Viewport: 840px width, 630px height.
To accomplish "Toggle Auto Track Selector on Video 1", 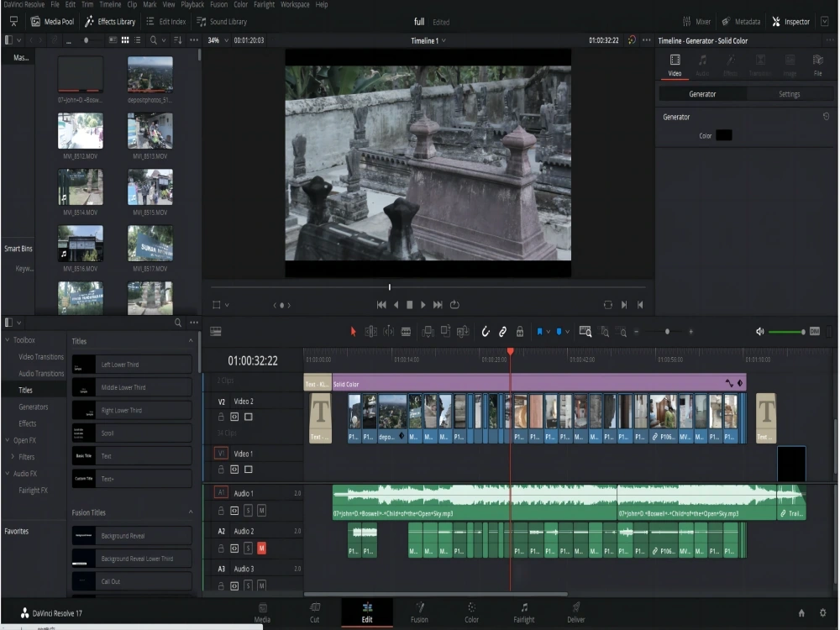I will click(234, 470).
